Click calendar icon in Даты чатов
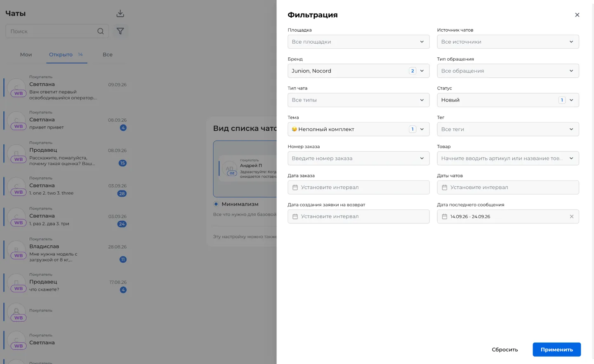The width and height of the screenshot is (594, 364). 444,188
